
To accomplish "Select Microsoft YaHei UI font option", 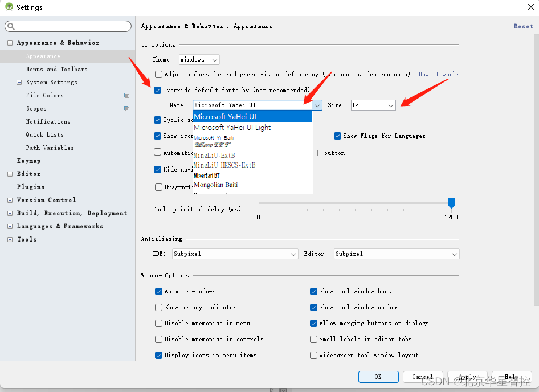I will coord(252,117).
